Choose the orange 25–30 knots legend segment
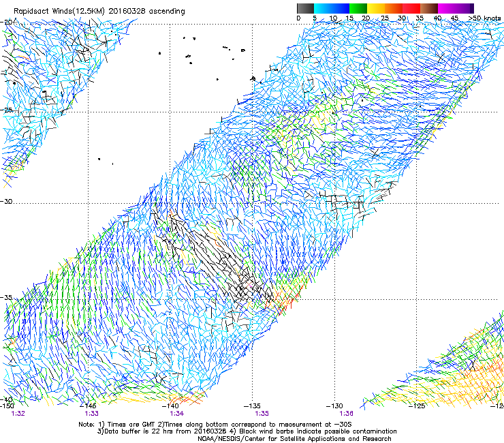 pyautogui.click(x=394, y=8)
